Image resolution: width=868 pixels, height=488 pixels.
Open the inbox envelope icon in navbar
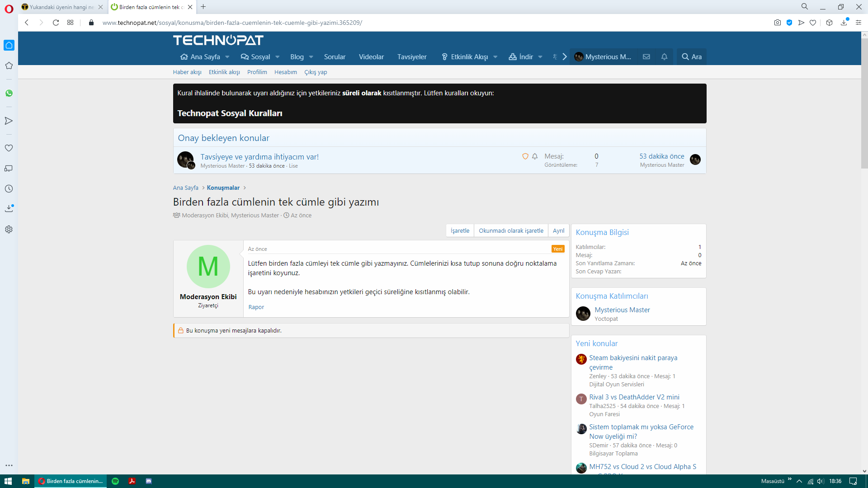click(646, 57)
